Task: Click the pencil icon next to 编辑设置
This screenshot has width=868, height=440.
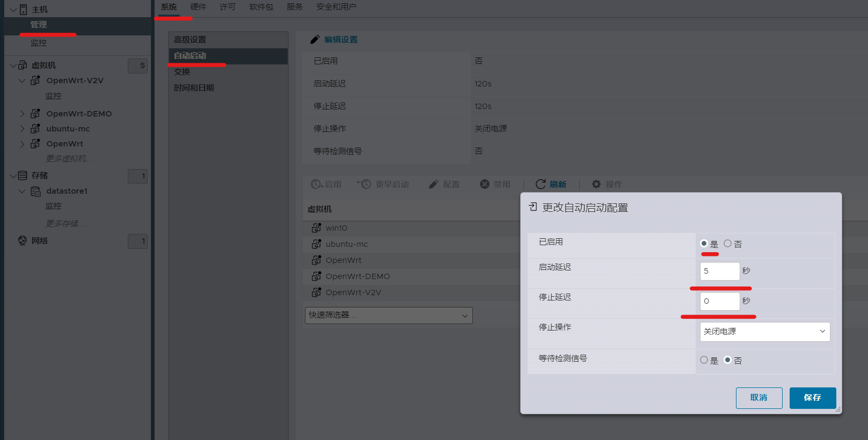Action: tap(315, 39)
